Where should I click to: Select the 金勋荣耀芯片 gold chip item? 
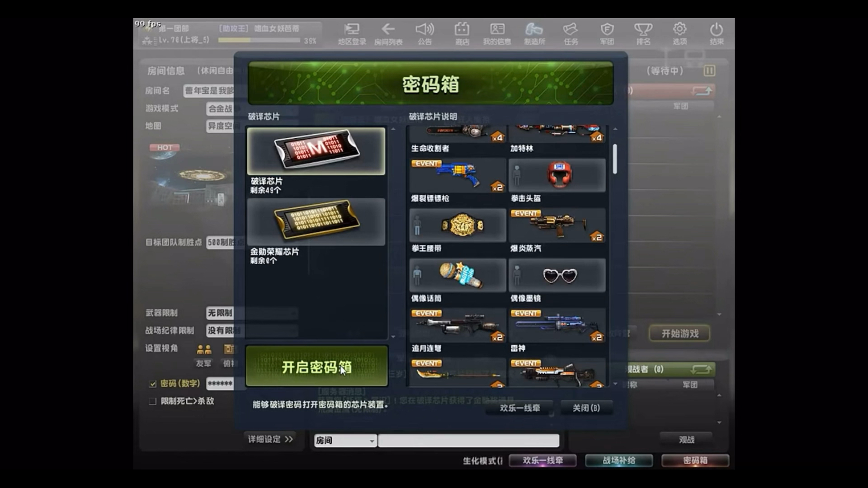click(x=316, y=222)
